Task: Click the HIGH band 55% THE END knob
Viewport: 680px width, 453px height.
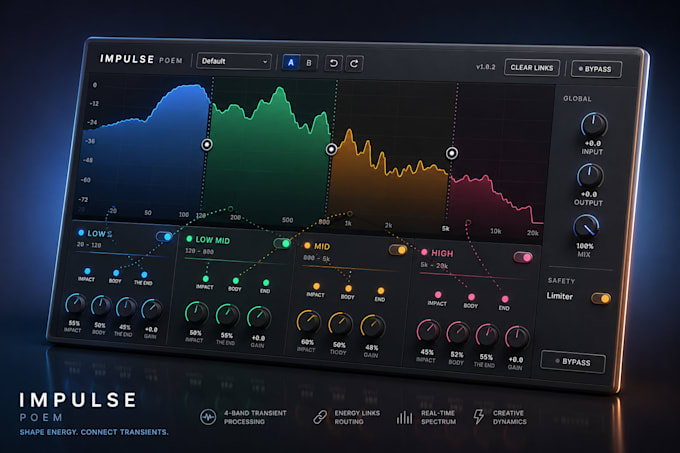Action: (x=487, y=336)
